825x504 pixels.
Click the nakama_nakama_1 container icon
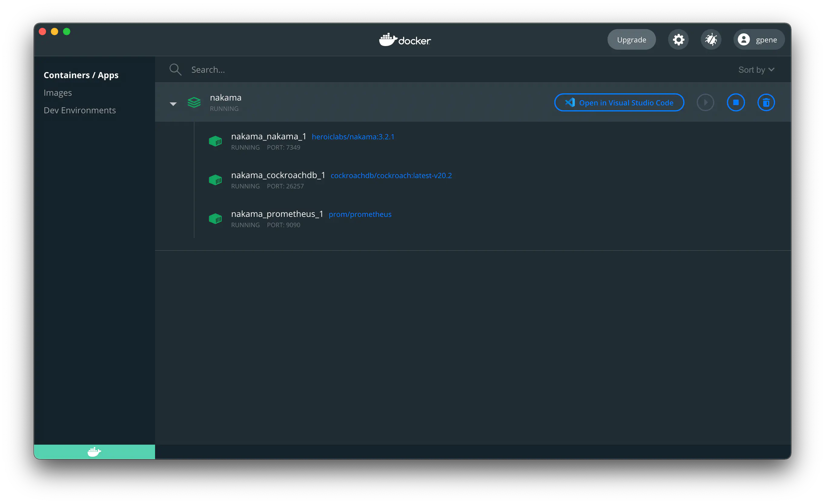[215, 141]
